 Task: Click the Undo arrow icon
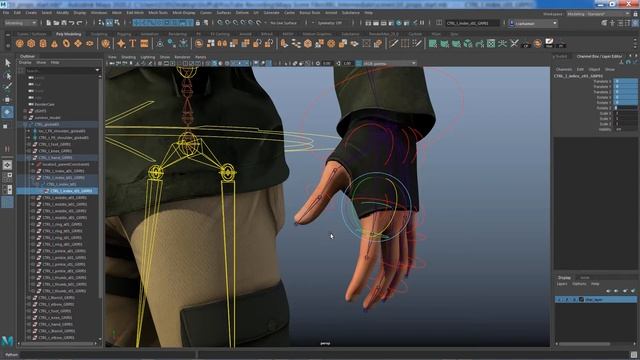pyautogui.click(x=72, y=23)
